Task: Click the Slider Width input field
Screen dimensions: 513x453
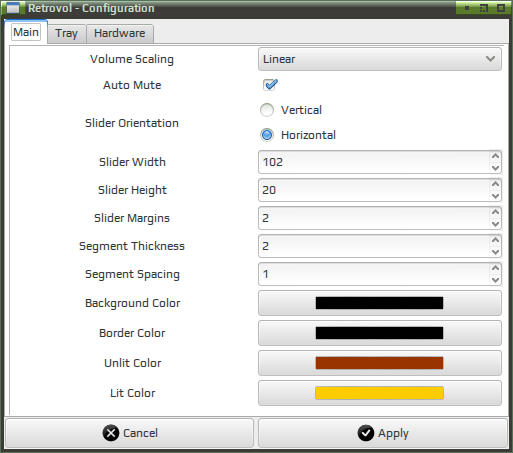Action: [x=374, y=162]
